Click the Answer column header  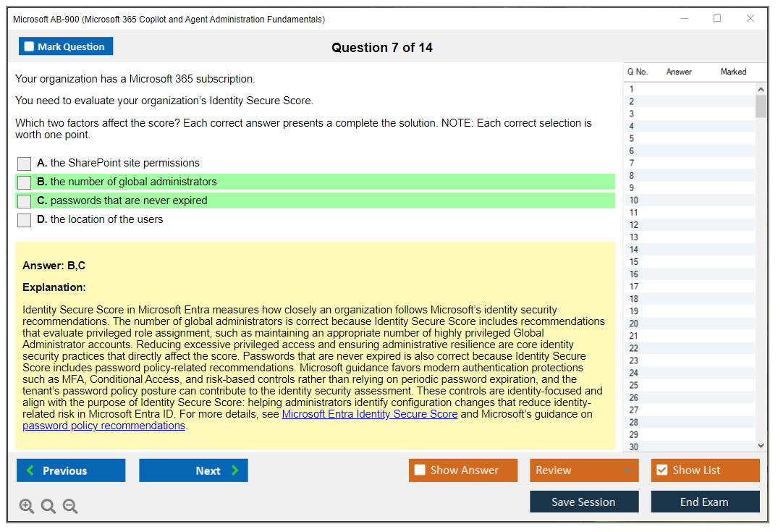point(679,72)
